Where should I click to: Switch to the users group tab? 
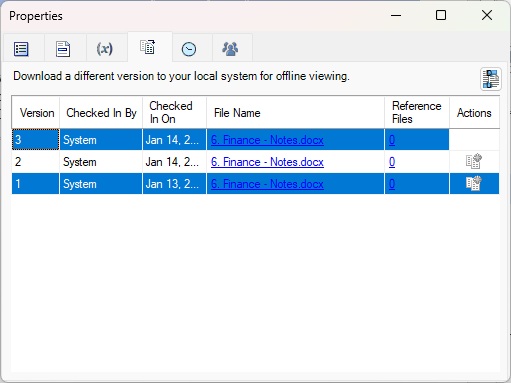tap(230, 49)
